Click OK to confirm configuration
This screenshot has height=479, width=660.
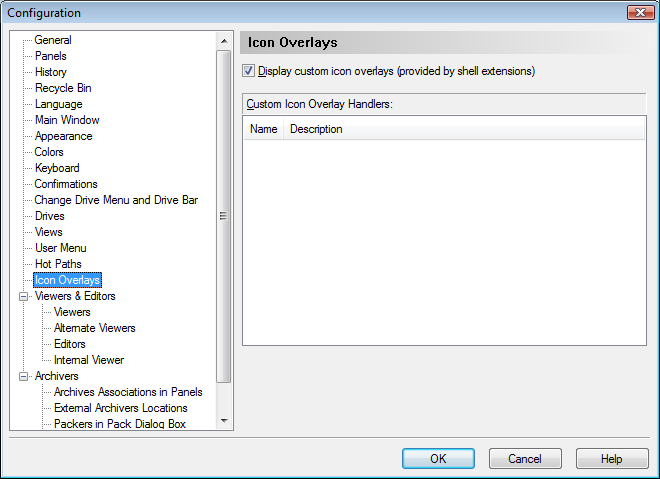438,458
